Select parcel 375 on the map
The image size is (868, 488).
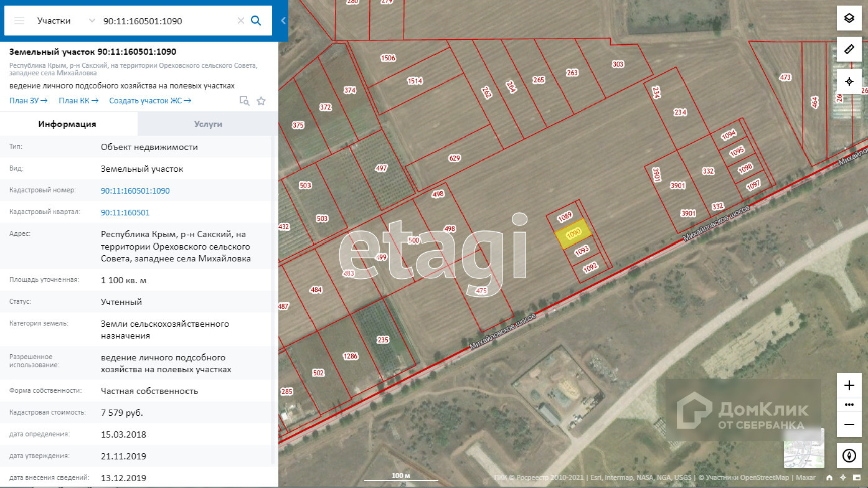coord(298,125)
